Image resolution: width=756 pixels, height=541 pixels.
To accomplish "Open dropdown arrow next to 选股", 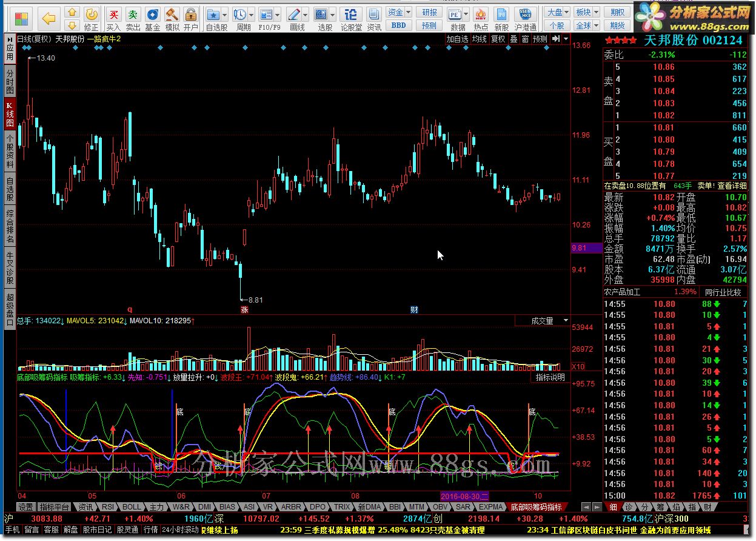I will click(x=333, y=15).
